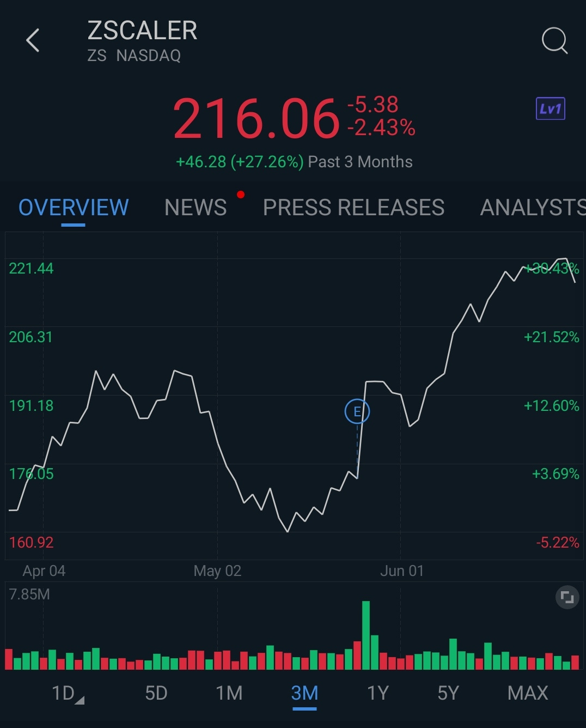The height and width of the screenshot is (728, 586).
Task: Open the PRESS RELEASES tab
Action: click(353, 208)
